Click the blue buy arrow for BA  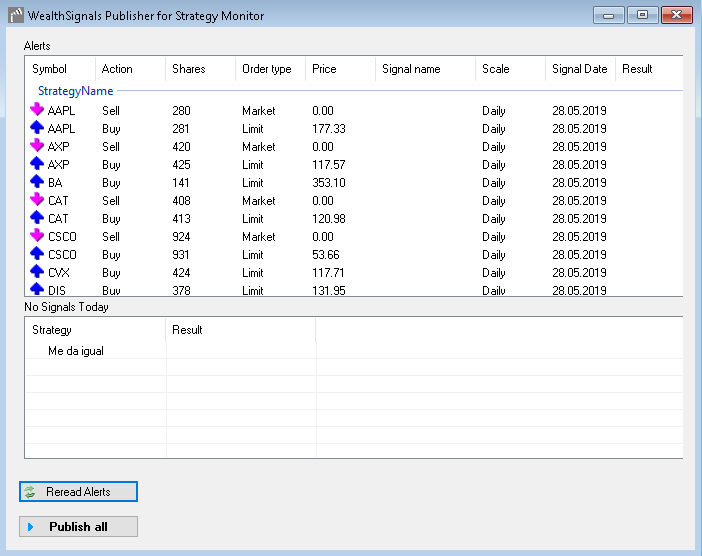(x=38, y=183)
